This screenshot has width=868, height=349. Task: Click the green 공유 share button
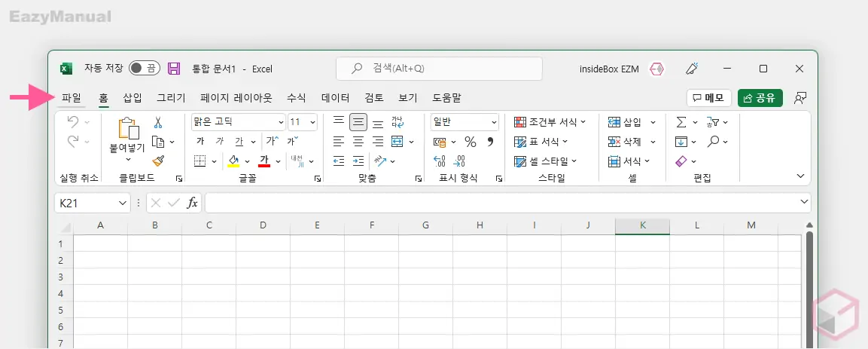[x=760, y=98]
